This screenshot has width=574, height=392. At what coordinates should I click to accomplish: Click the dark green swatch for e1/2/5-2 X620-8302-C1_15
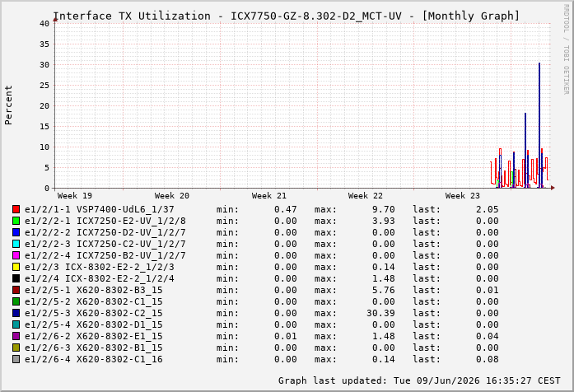pyautogui.click(x=16, y=301)
